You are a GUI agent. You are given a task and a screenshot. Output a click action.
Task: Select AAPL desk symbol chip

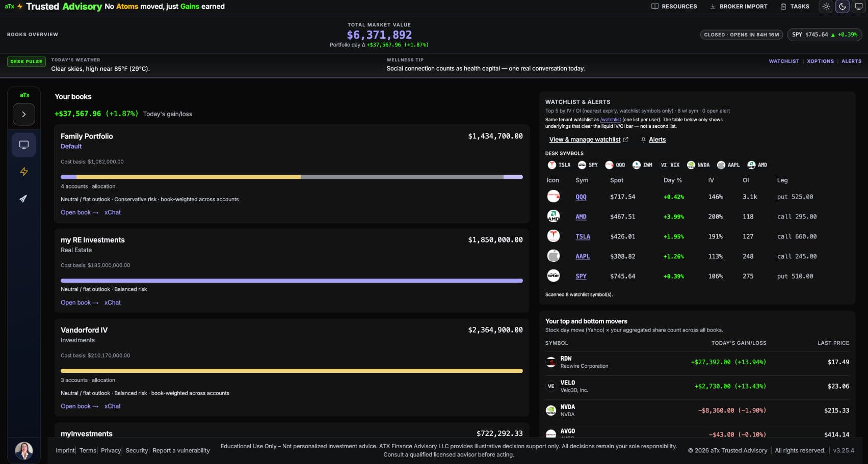[728, 165]
